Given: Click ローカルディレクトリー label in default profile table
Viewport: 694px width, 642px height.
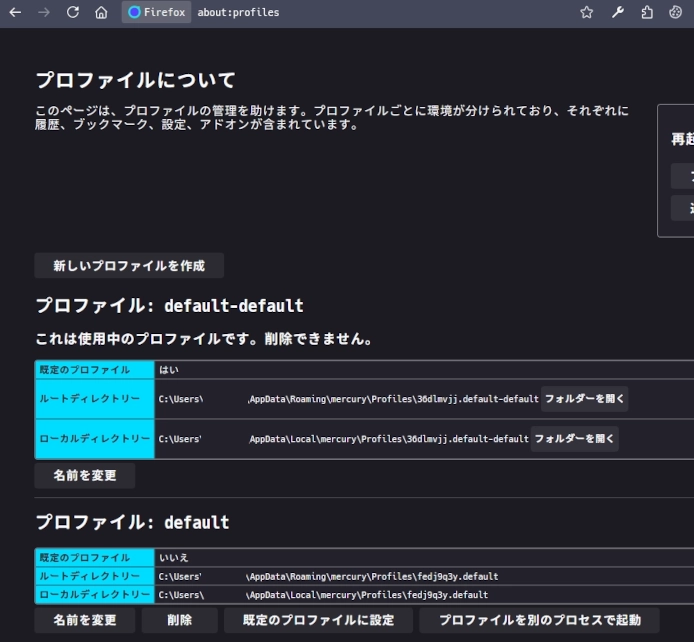Looking at the screenshot, I should 95,595.
